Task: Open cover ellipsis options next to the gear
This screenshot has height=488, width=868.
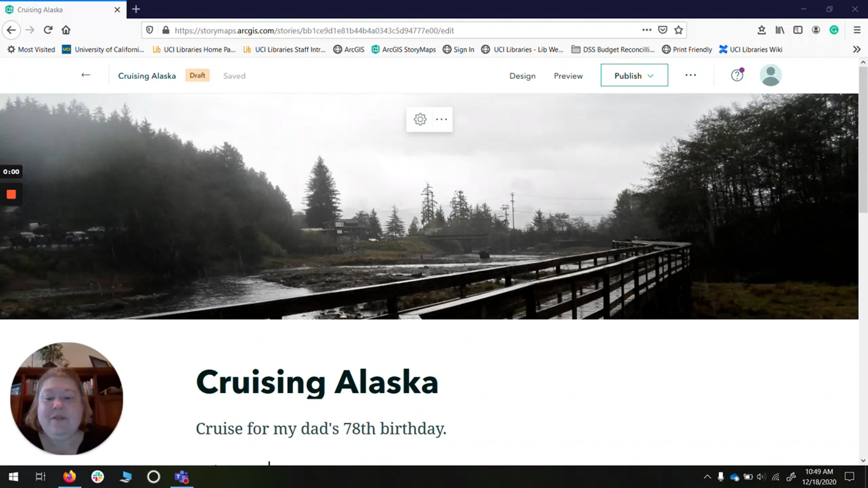Action: 441,119
